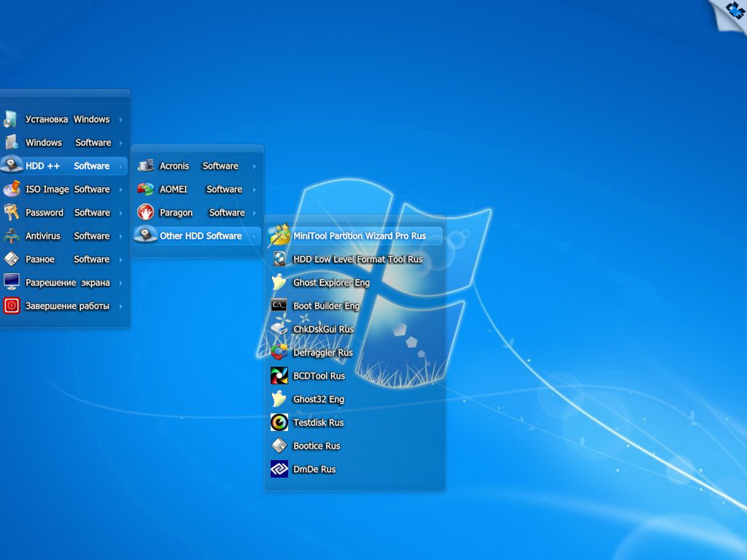
Task: Open BCDTool Rus
Action: (x=355, y=376)
